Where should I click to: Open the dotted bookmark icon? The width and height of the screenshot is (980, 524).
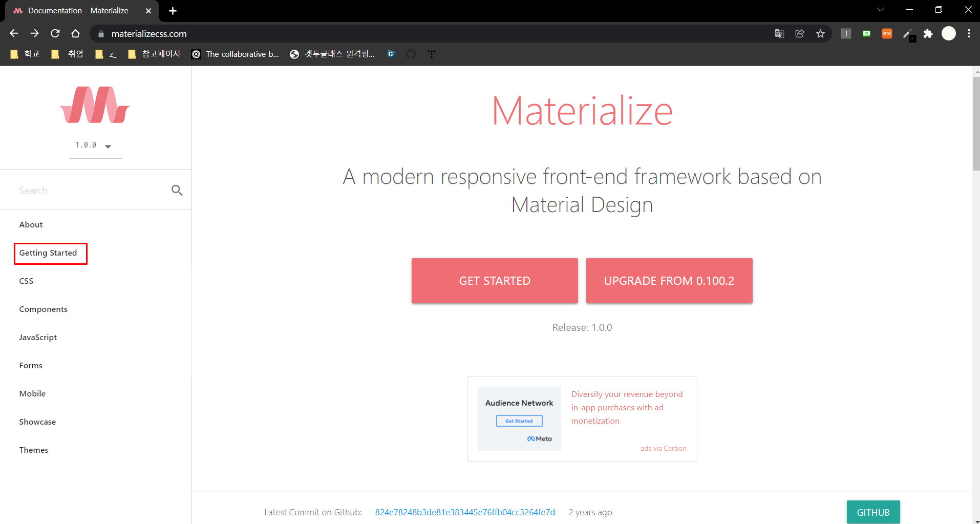pyautogui.click(x=432, y=54)
